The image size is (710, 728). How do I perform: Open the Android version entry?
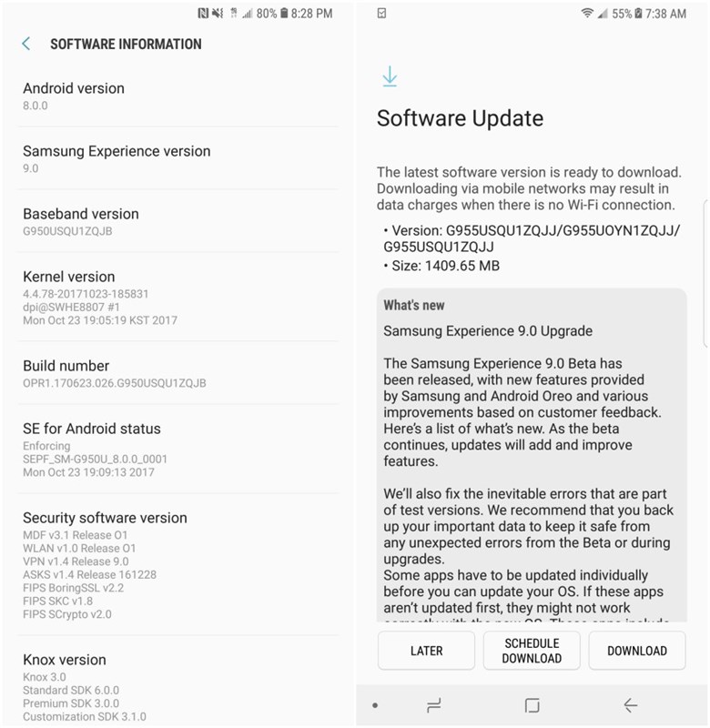coord(177,96)
